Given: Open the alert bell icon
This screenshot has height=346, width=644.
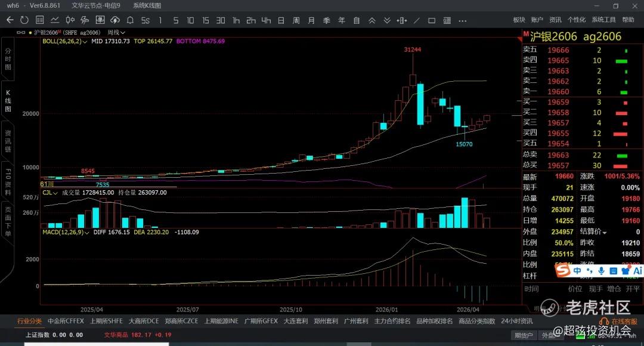Looking at the screenshot, I should (x=130, y=20).
